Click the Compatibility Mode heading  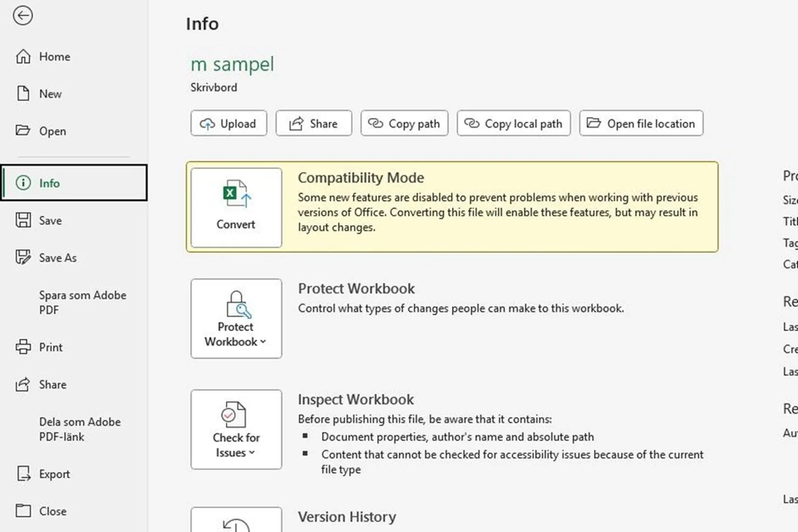[361, 178]
